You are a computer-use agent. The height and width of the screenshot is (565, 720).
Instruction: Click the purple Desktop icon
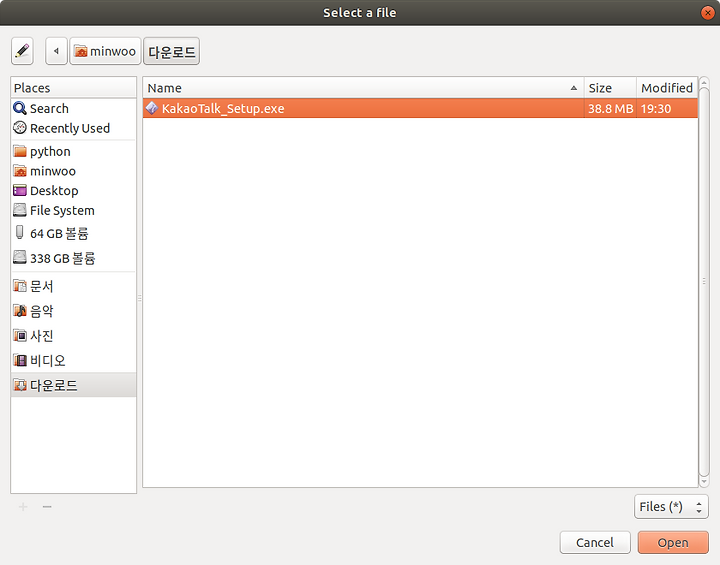coord(20,190)
